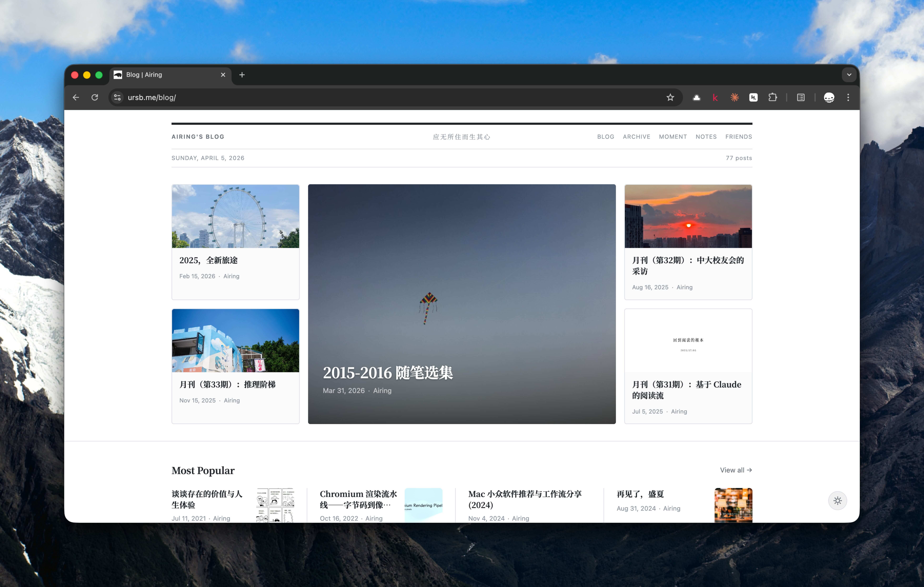Open the Extensions puzzle-piece icon
This screenshot has width=924, height=587.
[x=772, y=98]
